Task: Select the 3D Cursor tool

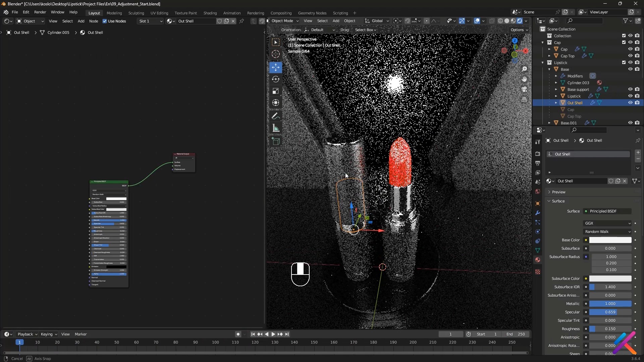Action: (276, 54)
